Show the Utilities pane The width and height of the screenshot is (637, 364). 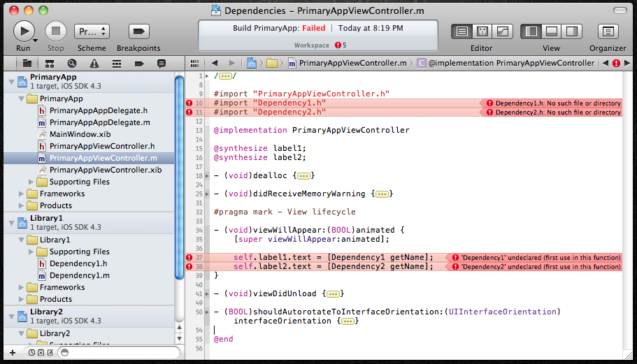click(x=571, y=31)
